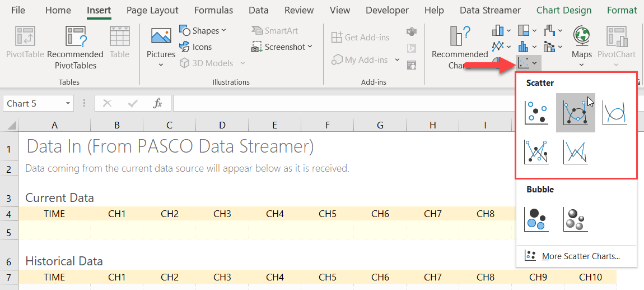Open the Chart Design tab
Image resolution: width=644 pixels, height=290 pixels.
click(563, 10)
